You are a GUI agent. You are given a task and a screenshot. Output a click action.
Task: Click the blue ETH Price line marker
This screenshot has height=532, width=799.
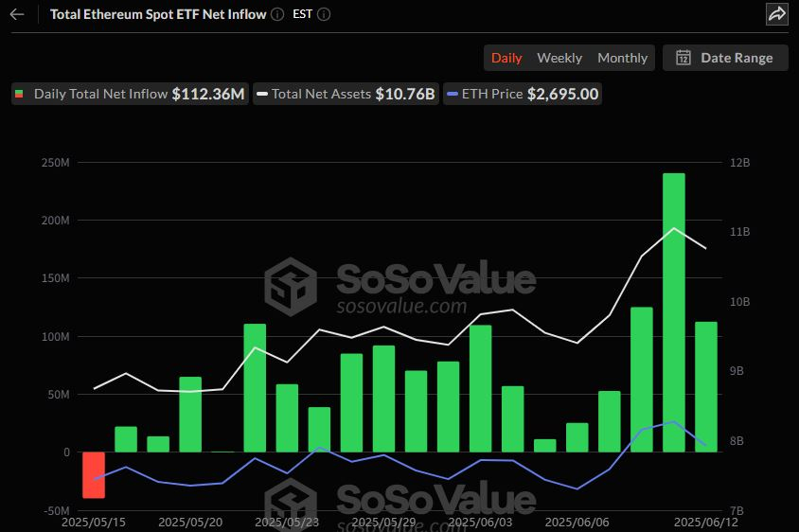(453, 94)
